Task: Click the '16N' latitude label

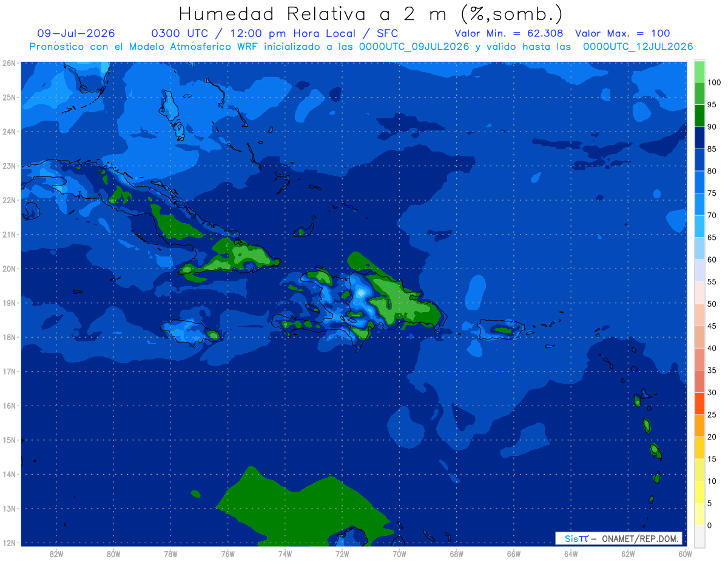Action: click(9, 406)
